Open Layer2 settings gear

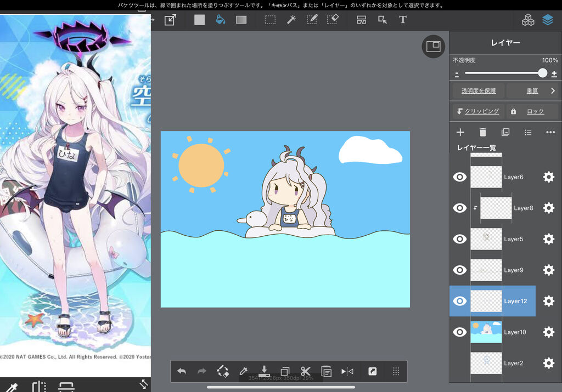pos(549,363)
